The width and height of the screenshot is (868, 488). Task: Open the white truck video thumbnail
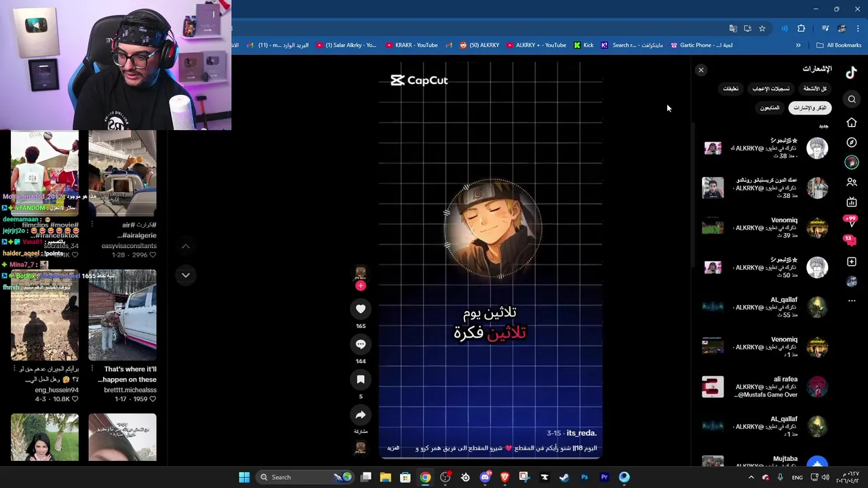click(x=122, y=315)
